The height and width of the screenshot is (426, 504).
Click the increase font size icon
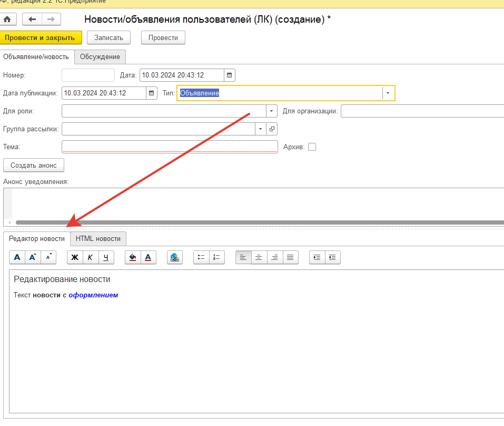(33, 257)
